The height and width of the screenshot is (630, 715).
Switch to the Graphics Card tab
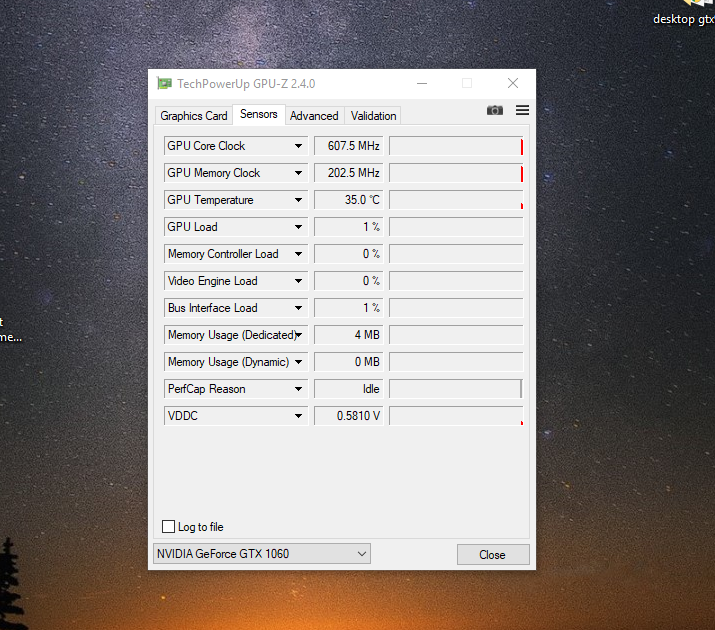tap(194, 116)
